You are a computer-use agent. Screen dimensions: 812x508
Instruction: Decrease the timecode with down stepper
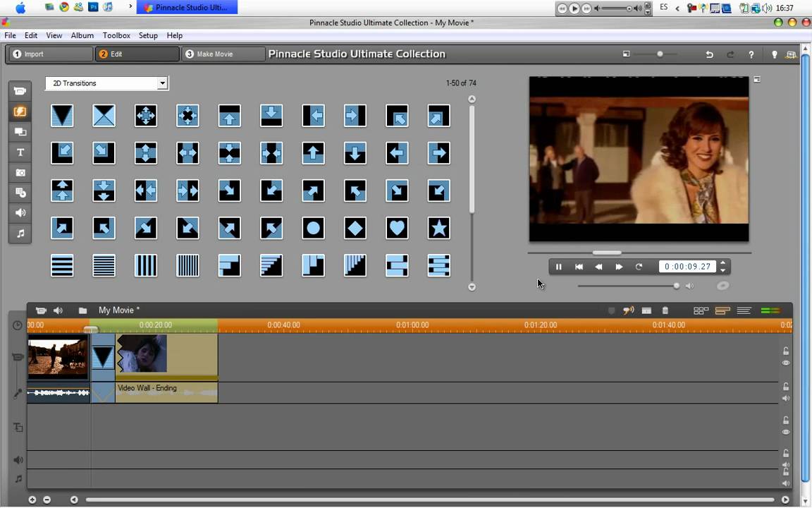tap(723, 270)
